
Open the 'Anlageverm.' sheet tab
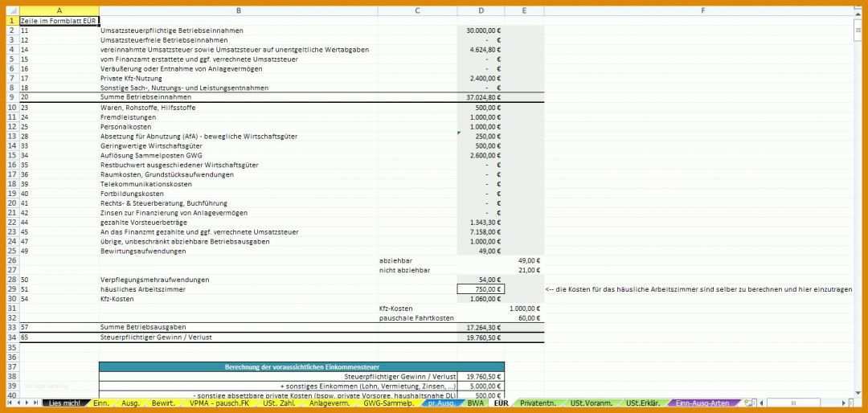click(x=328, y=403)
